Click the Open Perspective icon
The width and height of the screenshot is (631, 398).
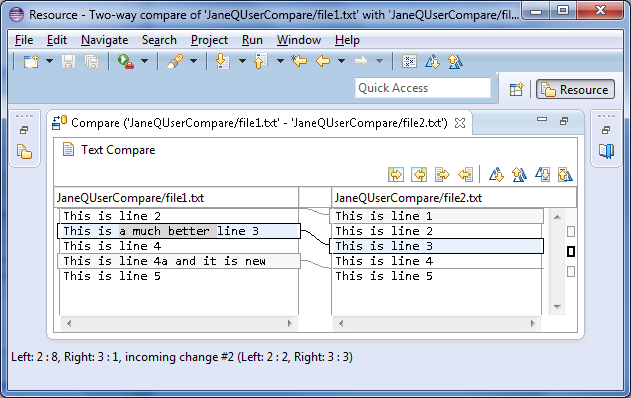(516, 89)
